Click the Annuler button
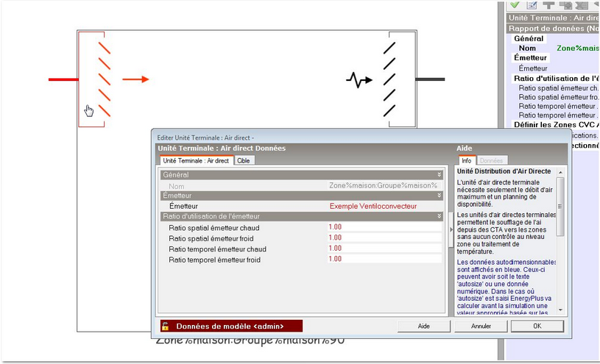 click(481, 326)
